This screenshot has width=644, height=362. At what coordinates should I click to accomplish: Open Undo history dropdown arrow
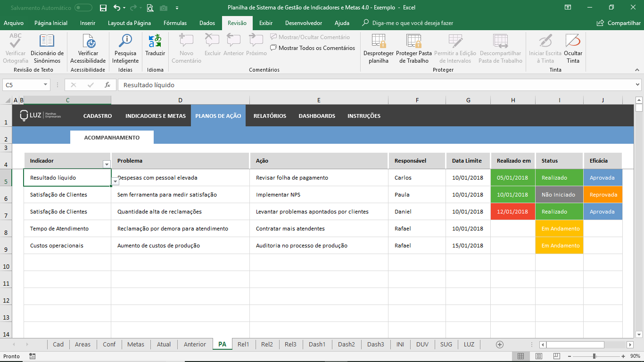[124, 8]
